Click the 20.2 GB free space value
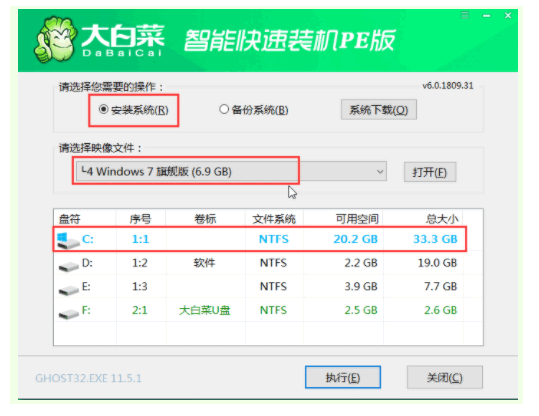Viewport: 539px width, 416px height. pyautogui.click(x=355, y=239)
